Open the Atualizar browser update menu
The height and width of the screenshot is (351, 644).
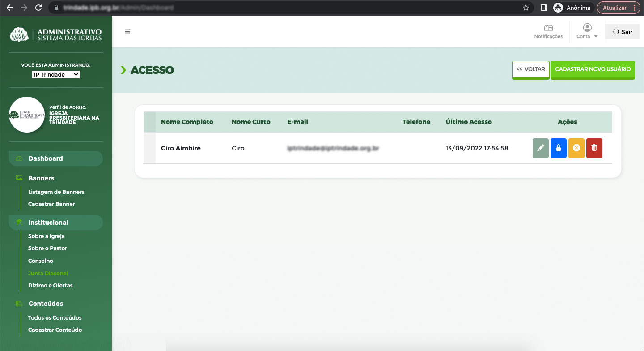pyautogui.click(x=619, y=8)
